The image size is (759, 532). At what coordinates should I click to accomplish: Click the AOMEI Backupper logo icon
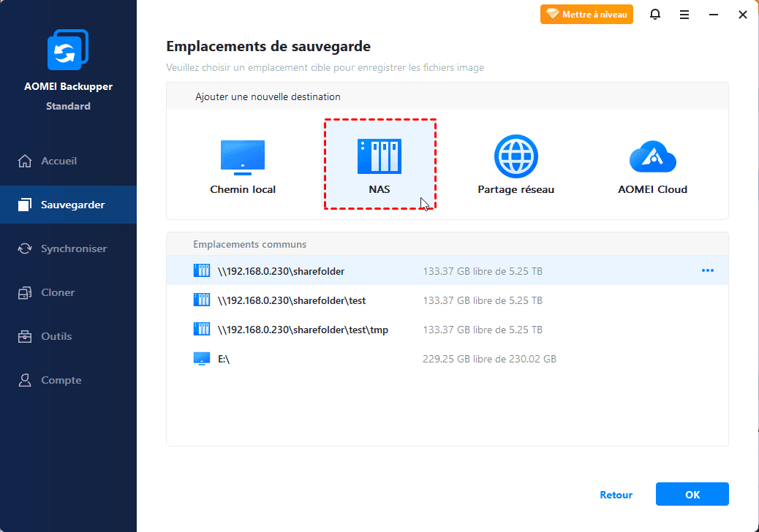pos(68,50)
